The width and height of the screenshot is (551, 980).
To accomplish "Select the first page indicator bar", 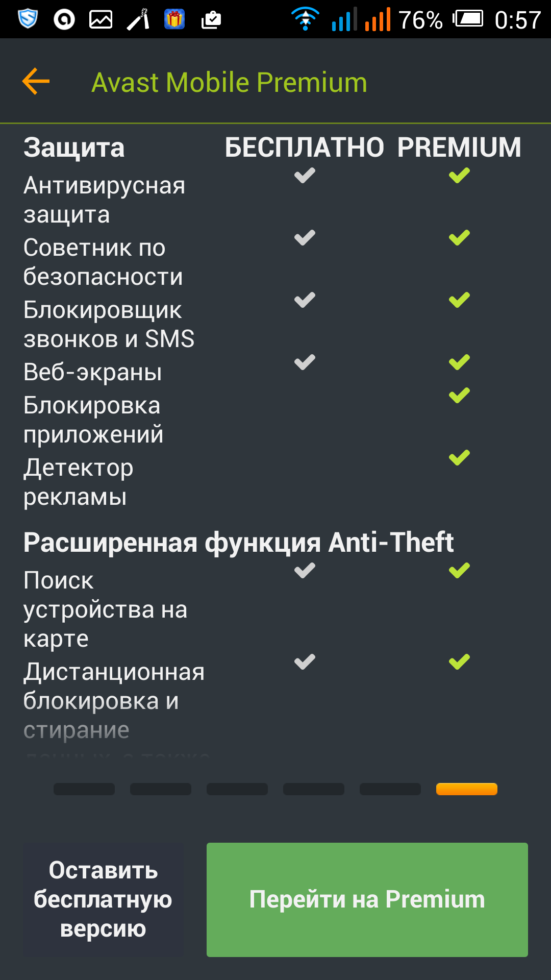I will [x=84, y=789].
